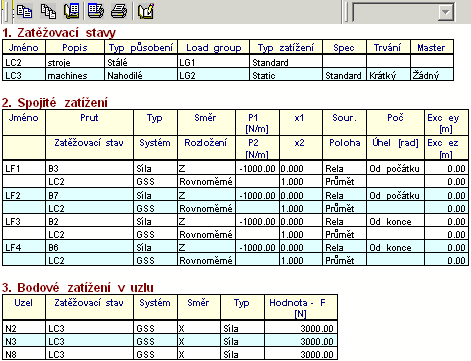
Task: Click the copy document icon in the toolbar
Action: pyautogui.click(x=24, y=11)
